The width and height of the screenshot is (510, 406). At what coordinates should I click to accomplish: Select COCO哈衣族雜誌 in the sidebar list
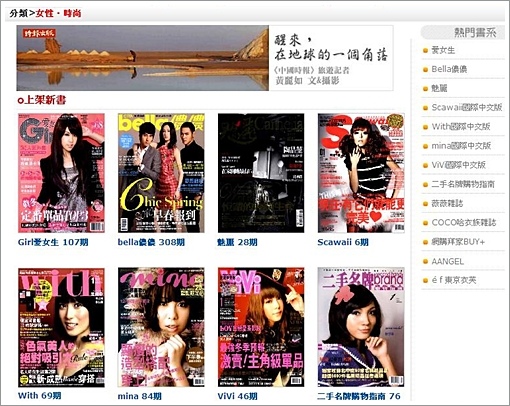[x=464, y=222]
